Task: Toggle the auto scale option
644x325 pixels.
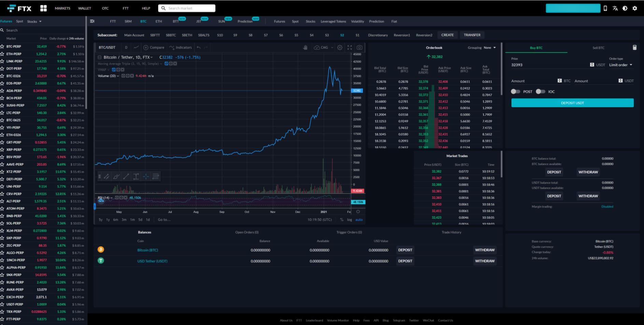Action: point(359,220)
